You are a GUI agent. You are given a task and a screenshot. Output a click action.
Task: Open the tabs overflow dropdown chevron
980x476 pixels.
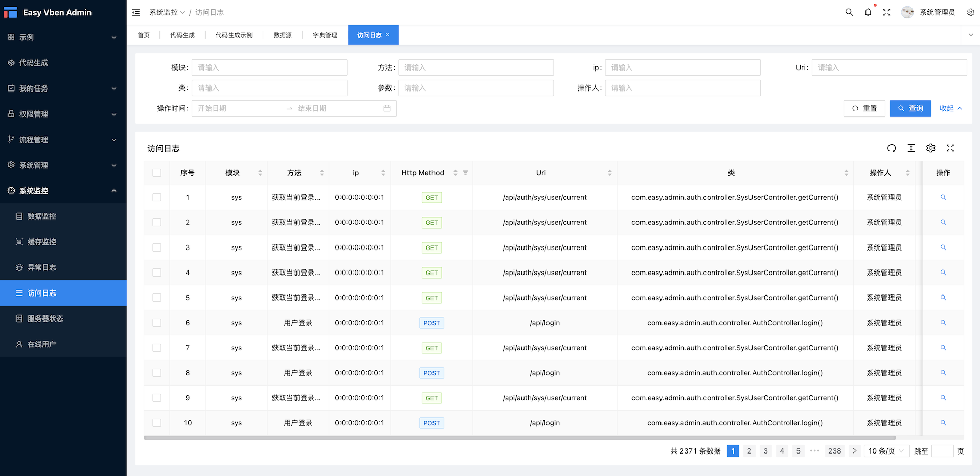971,35
